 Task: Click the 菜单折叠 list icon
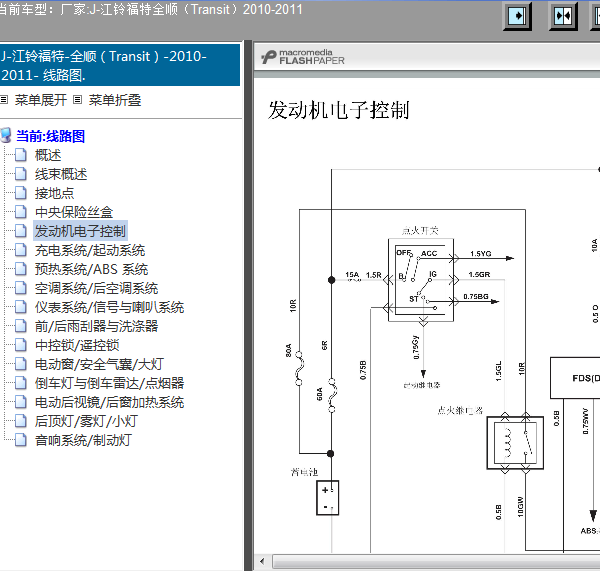pos(77,100)
